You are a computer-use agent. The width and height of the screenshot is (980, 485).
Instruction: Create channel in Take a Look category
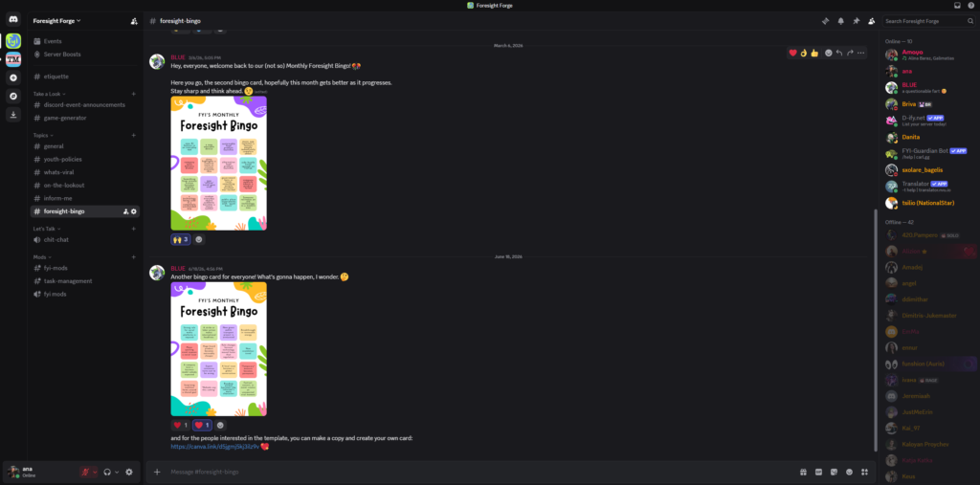click(x=134, y=94)
